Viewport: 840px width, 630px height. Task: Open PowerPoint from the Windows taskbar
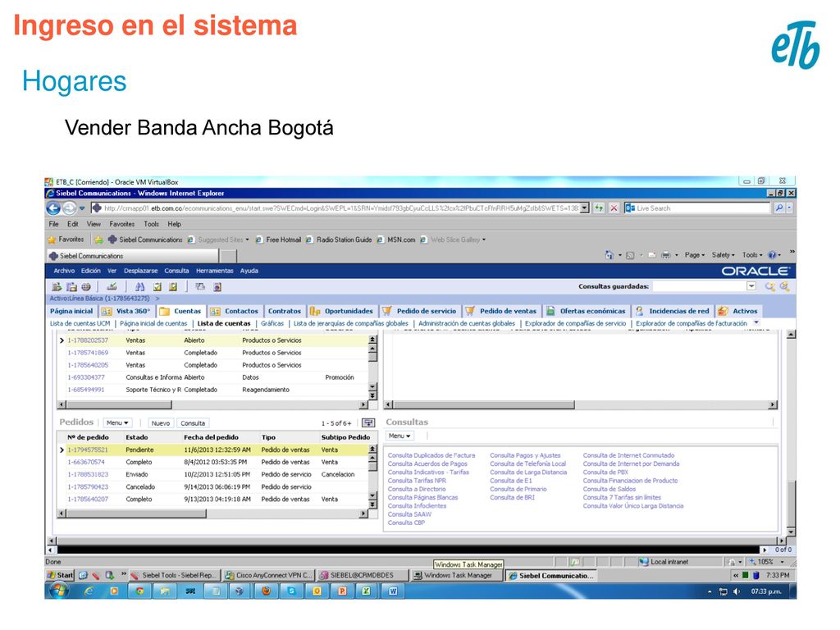point(342,591)
